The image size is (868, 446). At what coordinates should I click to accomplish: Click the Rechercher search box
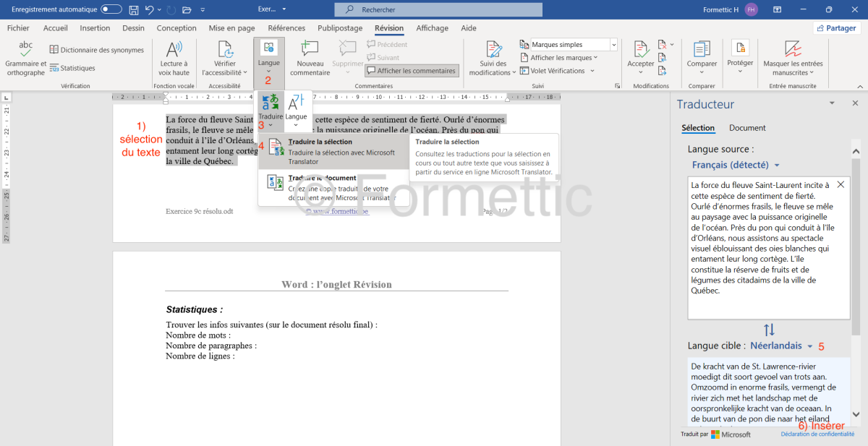click(x=438, y=9)
